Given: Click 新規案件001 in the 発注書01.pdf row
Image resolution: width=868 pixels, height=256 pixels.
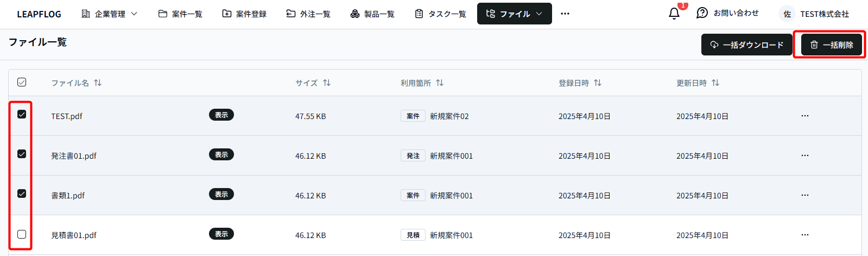Looking at the screenshot, I should 451,156.
